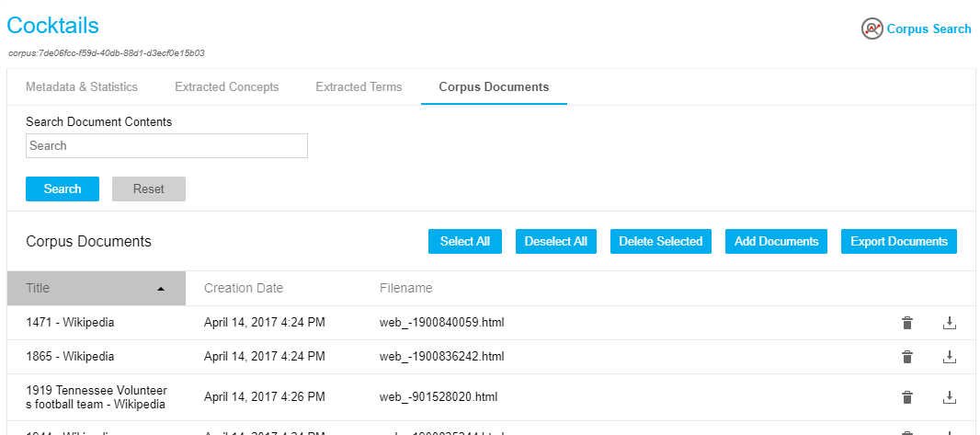Delete the 1919 Tennessee Volunteers document

[907, 397]
